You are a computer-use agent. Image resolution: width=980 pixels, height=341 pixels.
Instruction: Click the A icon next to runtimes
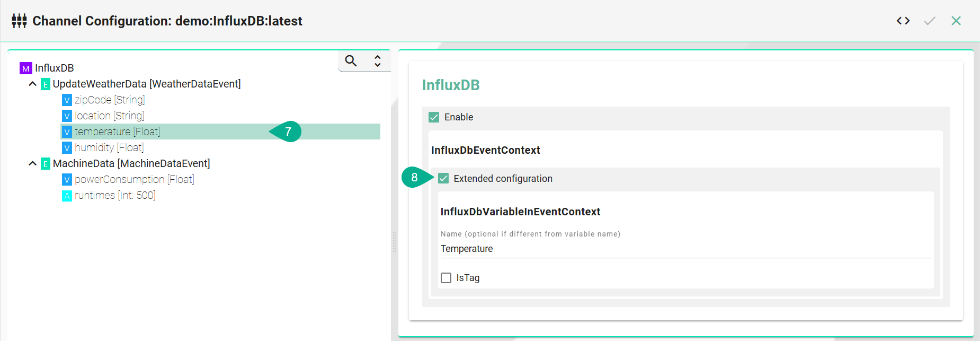67,196
